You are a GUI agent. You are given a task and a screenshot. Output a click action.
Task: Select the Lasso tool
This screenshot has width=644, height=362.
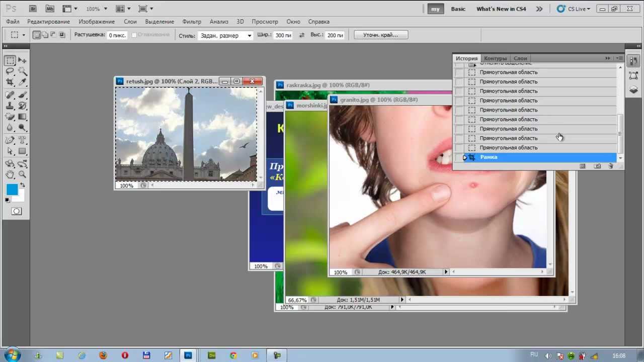click(x=10, y=71)
